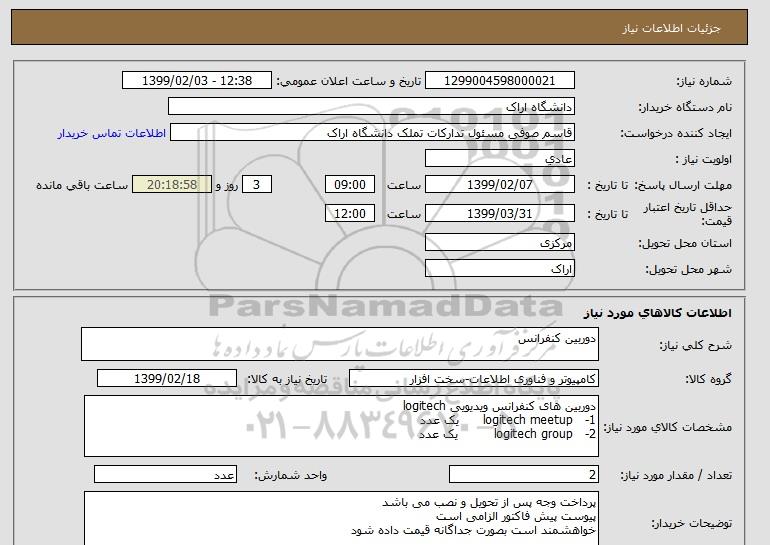770x545 pixels.
Task: Click the response deadline date 1399/02/07
Action: 499,185
